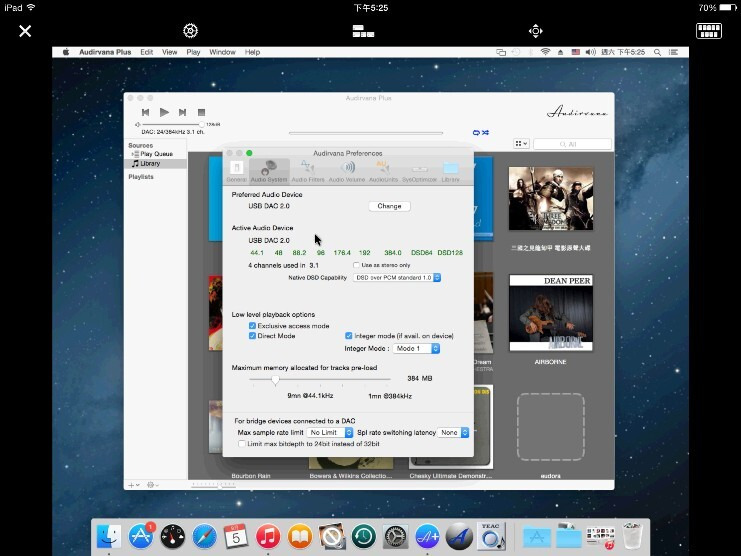
Task: Open iTunes from the Dock
Action: [x=266, y=537]
